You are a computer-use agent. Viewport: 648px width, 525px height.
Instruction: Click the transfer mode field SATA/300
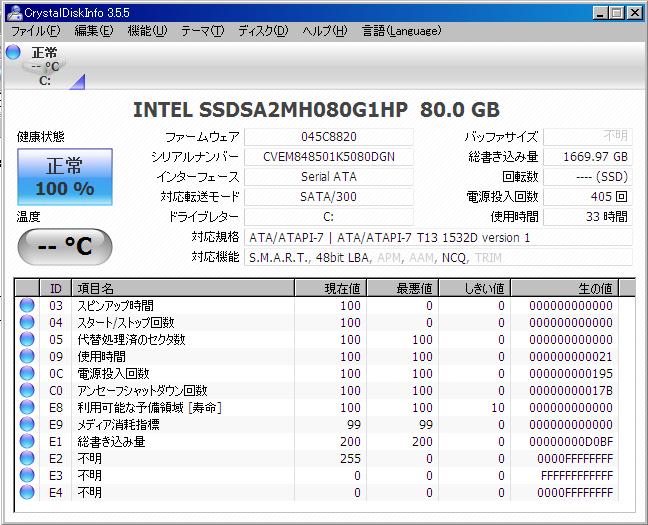coord(329,197)
